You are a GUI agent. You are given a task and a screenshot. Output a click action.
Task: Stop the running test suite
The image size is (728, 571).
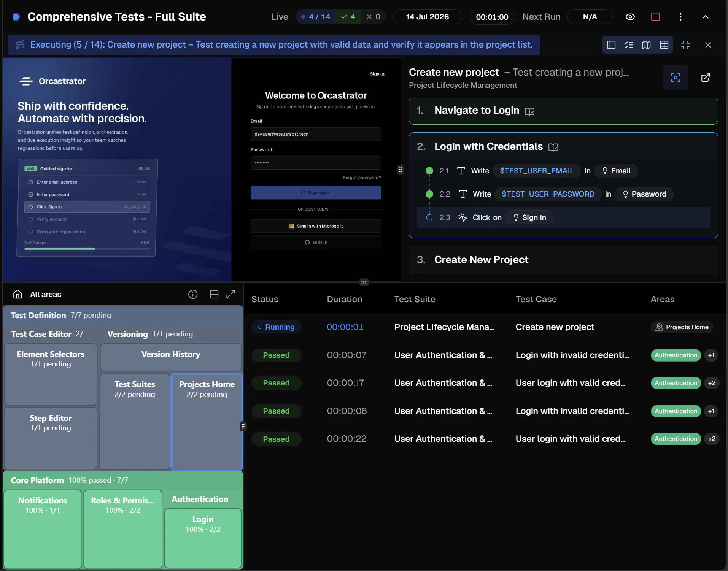(x=655, y=17)
